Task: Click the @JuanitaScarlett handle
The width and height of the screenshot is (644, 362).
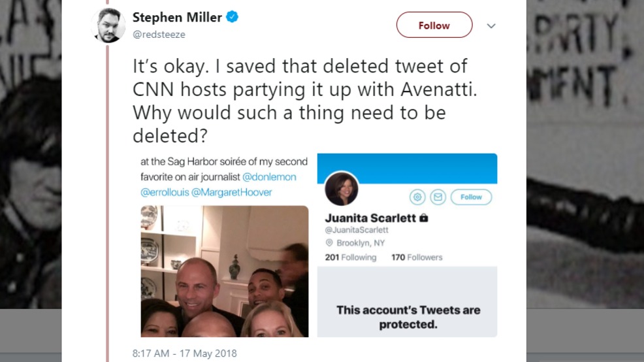Action: click(357, 230)
